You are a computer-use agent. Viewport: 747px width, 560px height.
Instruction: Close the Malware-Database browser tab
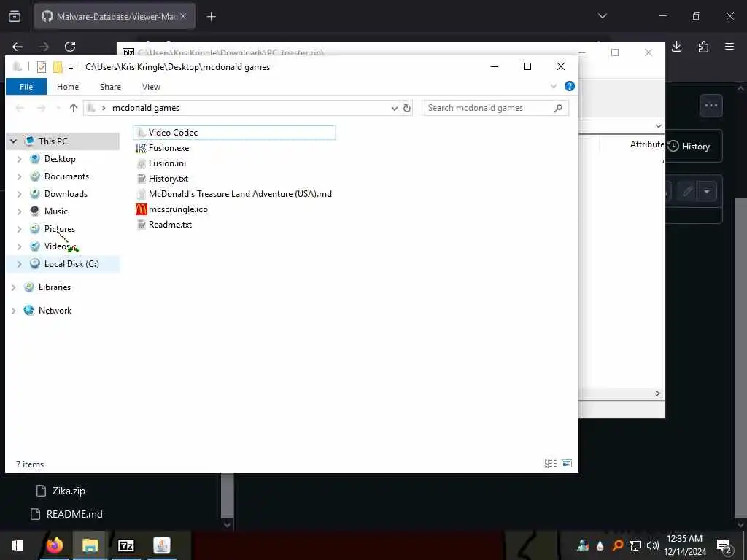(183, 16)
